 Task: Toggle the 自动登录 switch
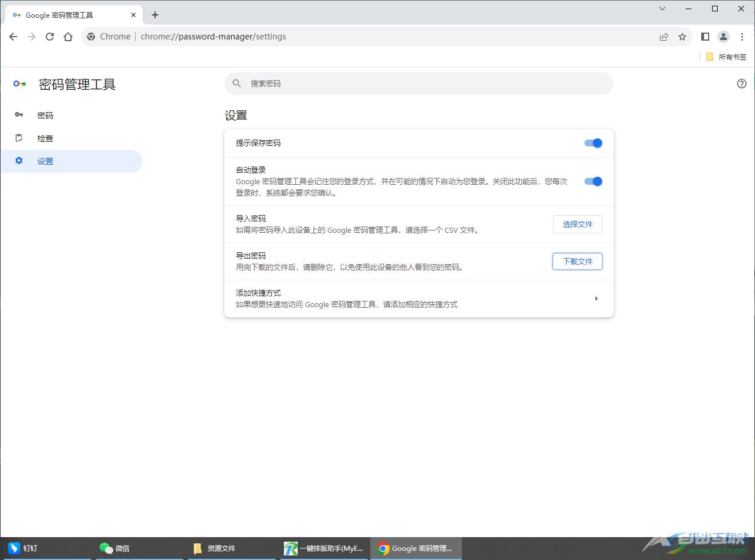(593, 181)
